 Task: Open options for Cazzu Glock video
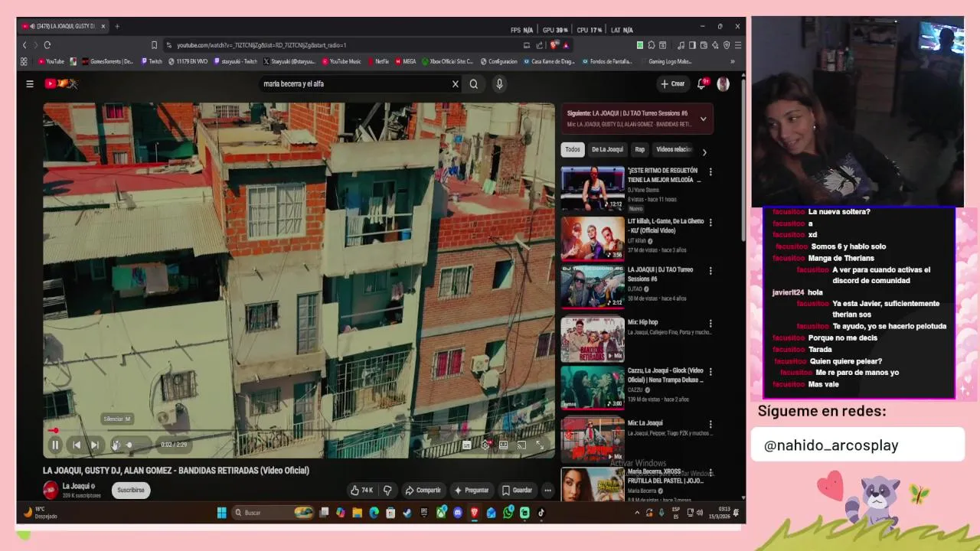click(x=710, y=372)
